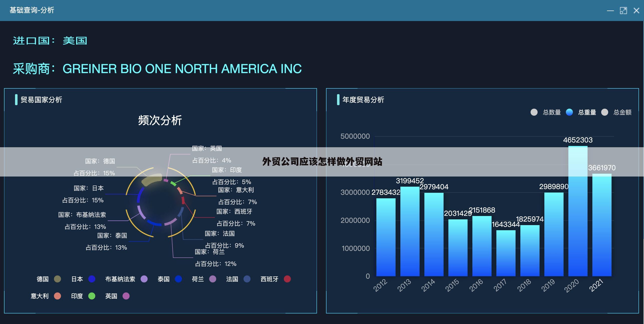The height and width of the screenshot is (324, 644).
Task: Click the 年度贸易分析 panel header
Action: [x=363, y=100]
